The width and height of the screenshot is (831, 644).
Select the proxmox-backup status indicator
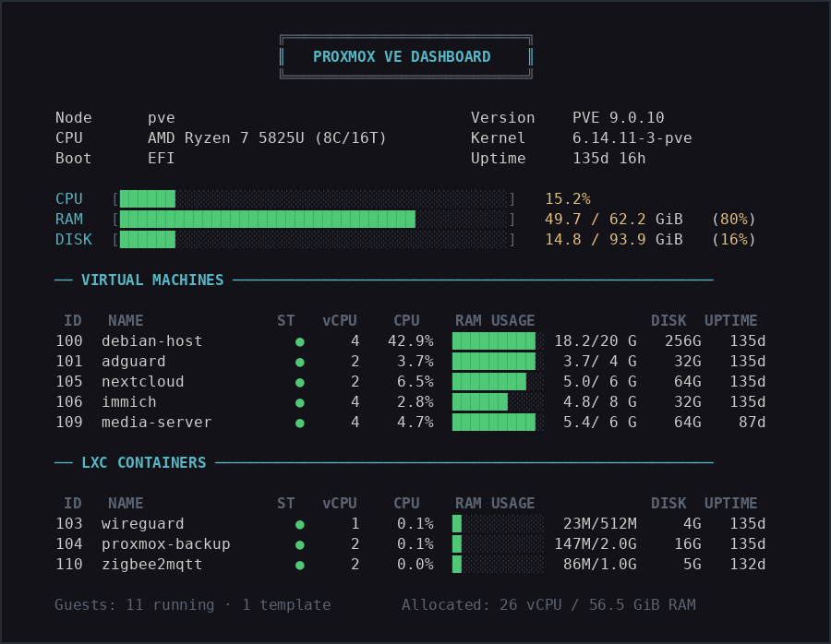point(299,543)
